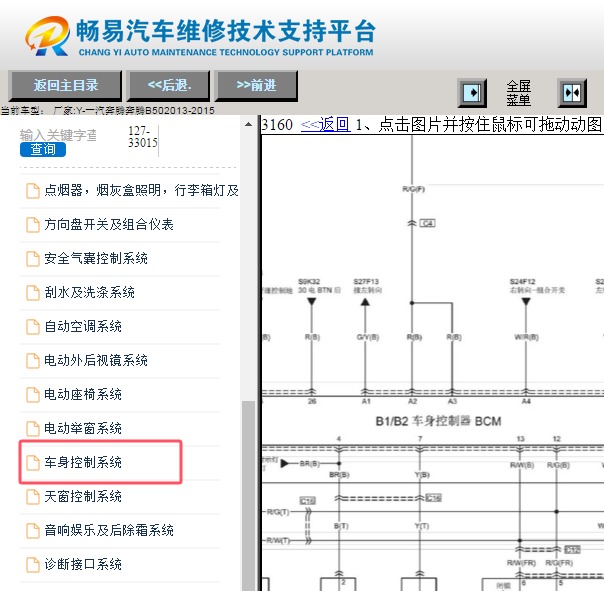Go back with the <<后退 button
604x591 pixels.
pos(169,86)
